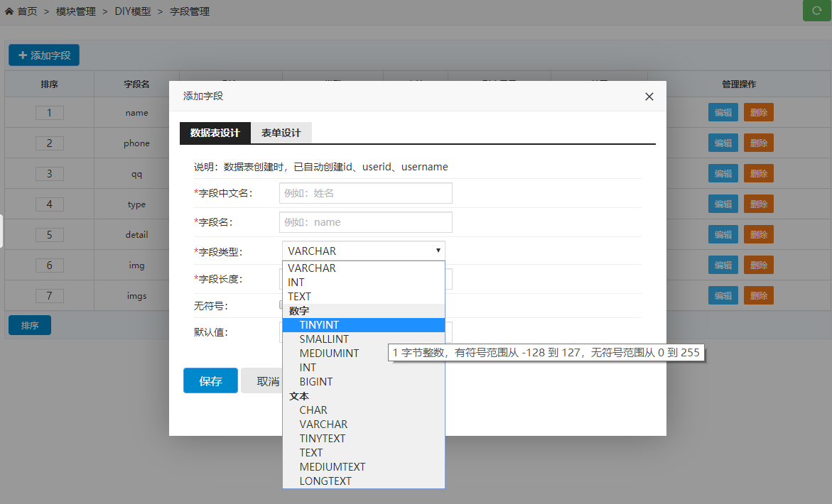Click the home icon in breadcrumb
The height and width of the screenshot is (504, 832).
[x=9, y=11]
